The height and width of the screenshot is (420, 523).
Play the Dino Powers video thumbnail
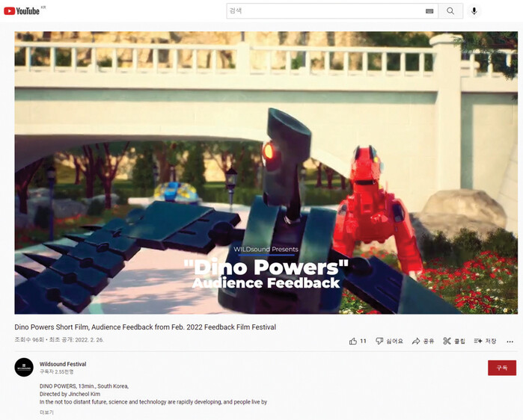click(266, 173)
